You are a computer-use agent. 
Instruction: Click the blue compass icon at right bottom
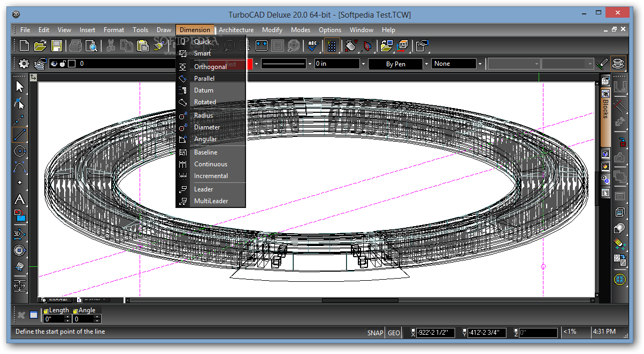coord(620,279)
